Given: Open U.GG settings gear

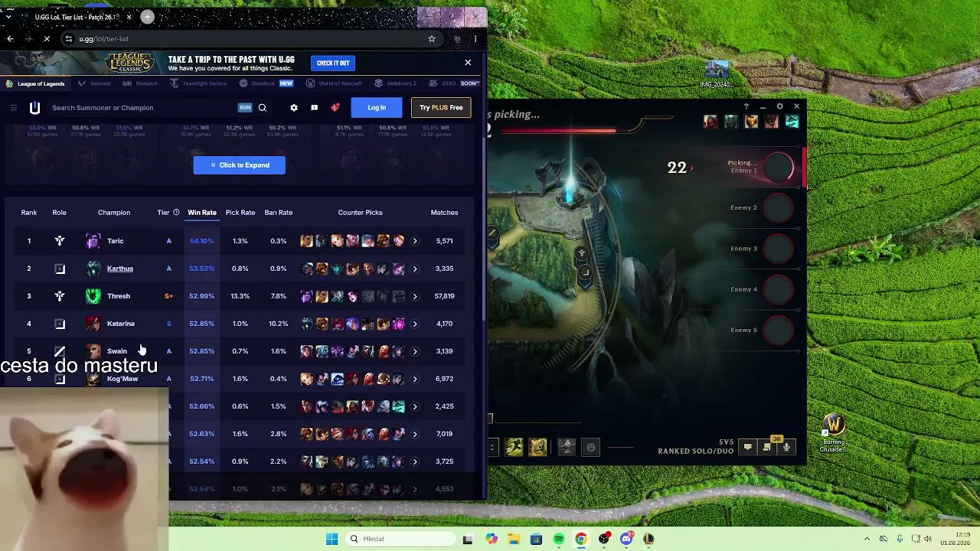Looking at the screenshot, I should click(294, 108).
